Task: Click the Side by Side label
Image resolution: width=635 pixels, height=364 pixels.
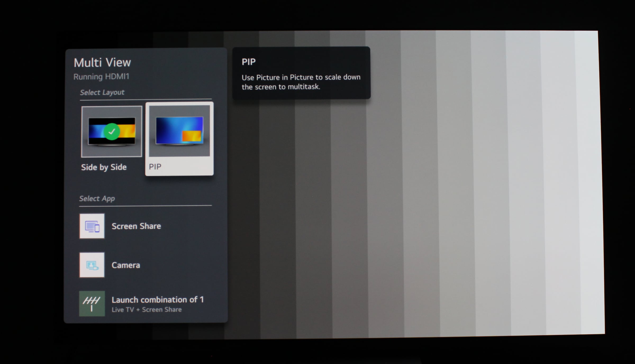Action: 104,167
